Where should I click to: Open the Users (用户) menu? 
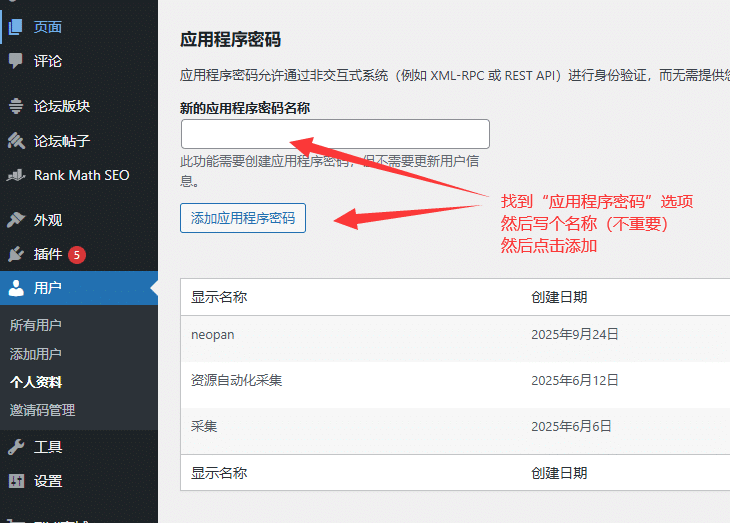[x=79, y=288]
